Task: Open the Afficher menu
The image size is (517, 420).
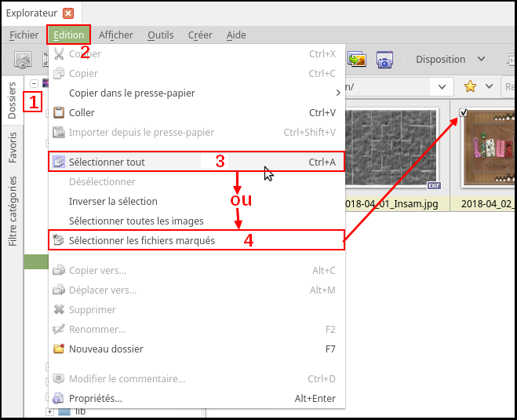Action: 116,35
